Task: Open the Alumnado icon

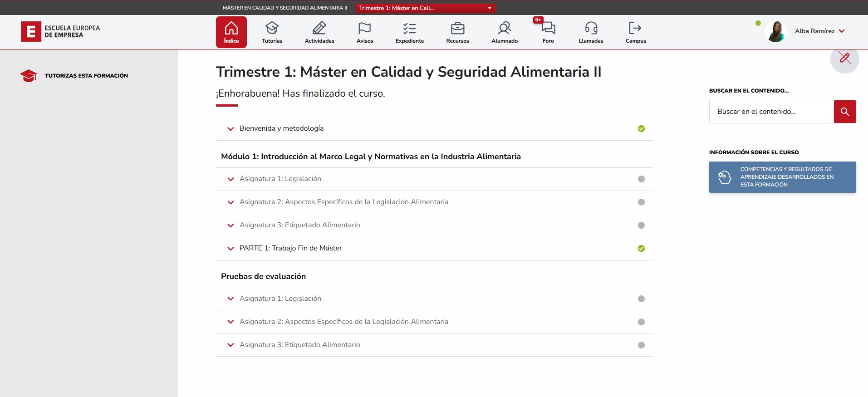Action: pyautogui.click(x=504, y=29)
